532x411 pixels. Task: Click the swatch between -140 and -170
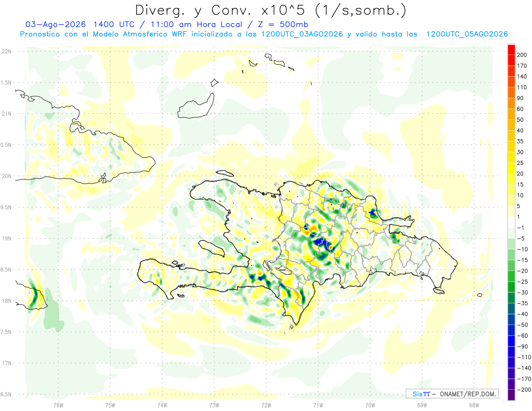pyautogui.click(x=511, y=373)
